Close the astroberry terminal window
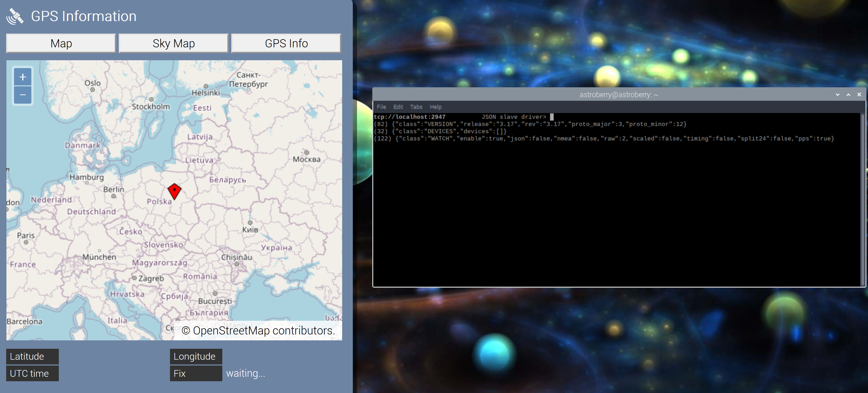 pyautogui.click(x=859, y=95)
